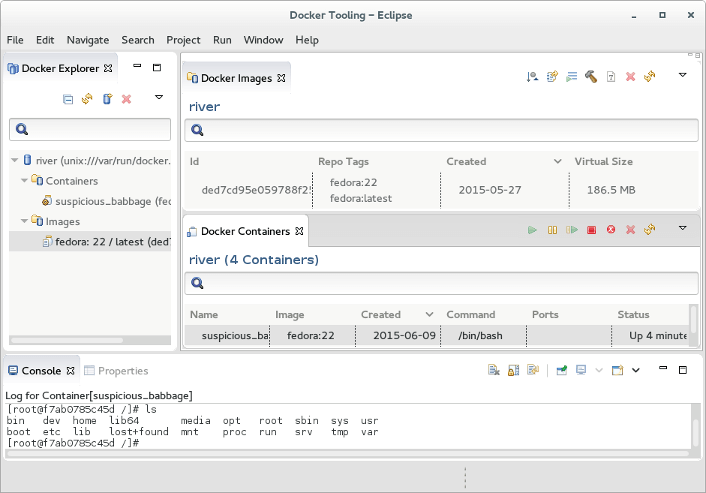Click the Docker Containers filter field
Viewport: 706px width, 493px height.
click(x=441, y=283)
